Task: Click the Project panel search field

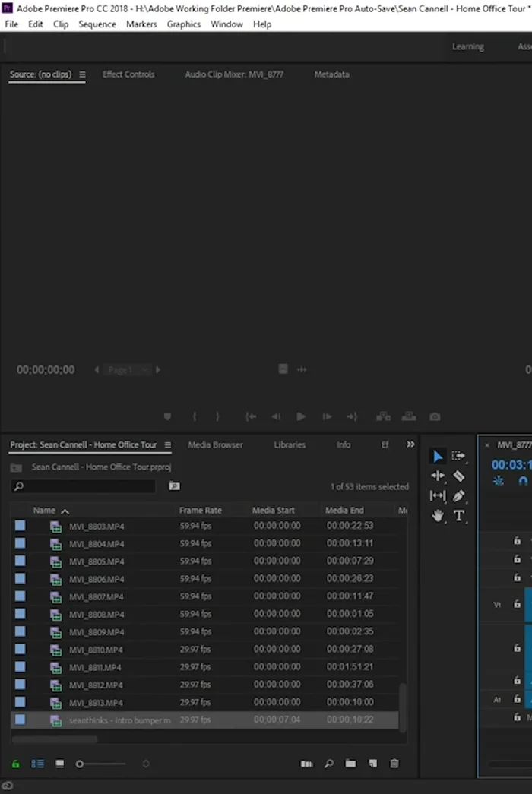Action: click(84, 486)
